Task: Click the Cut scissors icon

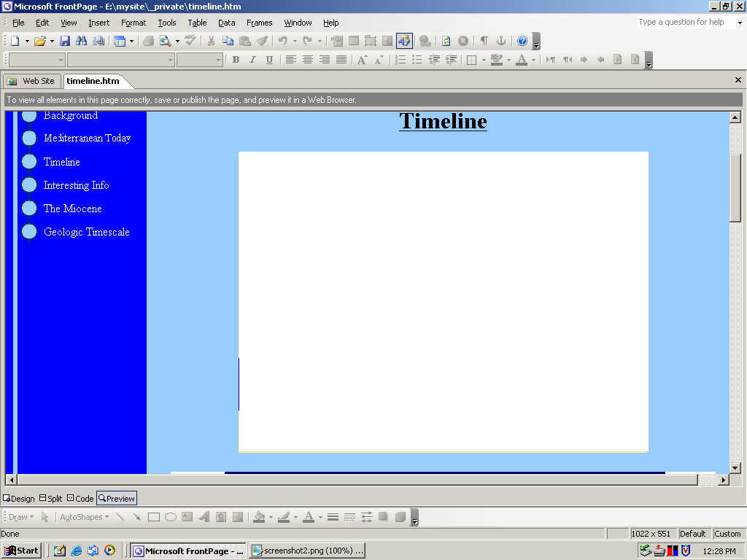Action: pos(211,41)
